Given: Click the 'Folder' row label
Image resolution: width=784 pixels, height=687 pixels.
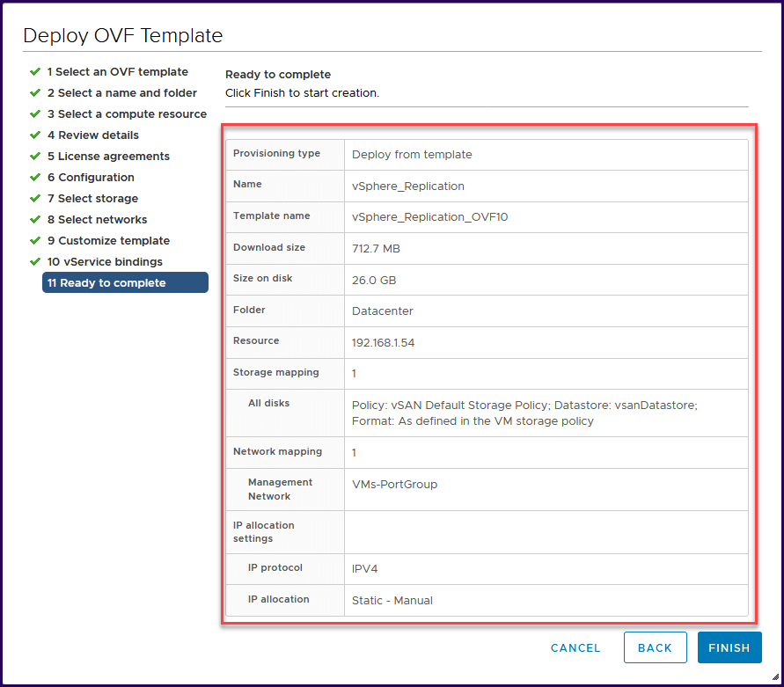Looking at the screenshot, I should coord(249,310).
